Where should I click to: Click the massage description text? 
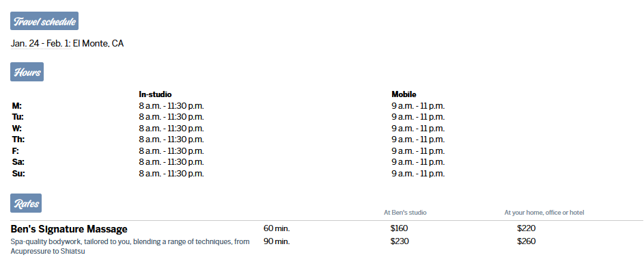pos(130,246)
